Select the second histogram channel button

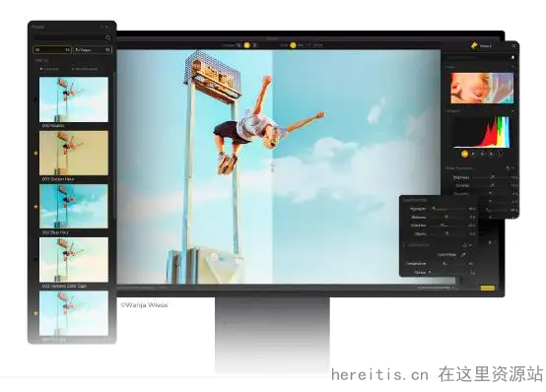coord(473,154)
